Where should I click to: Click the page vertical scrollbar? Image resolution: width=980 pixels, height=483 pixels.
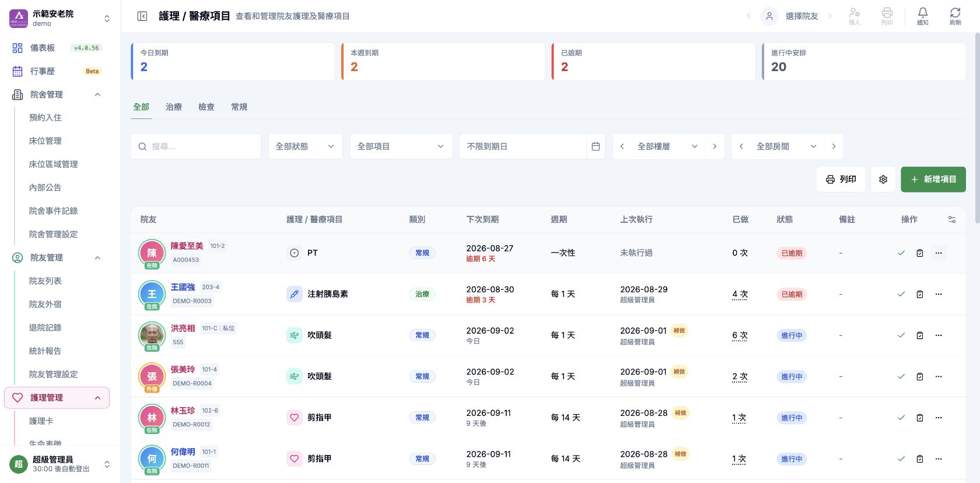click(977, 128)
